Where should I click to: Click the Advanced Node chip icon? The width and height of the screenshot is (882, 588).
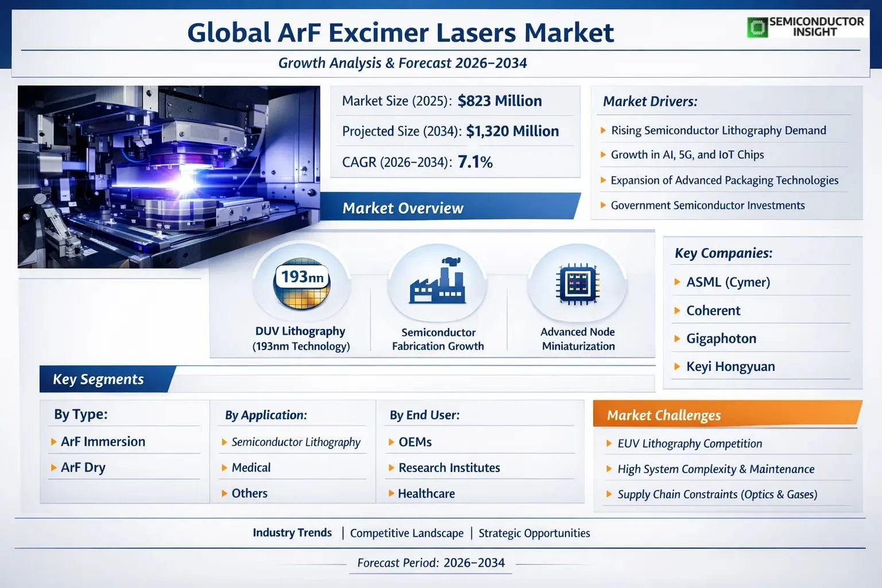[578, 284]
